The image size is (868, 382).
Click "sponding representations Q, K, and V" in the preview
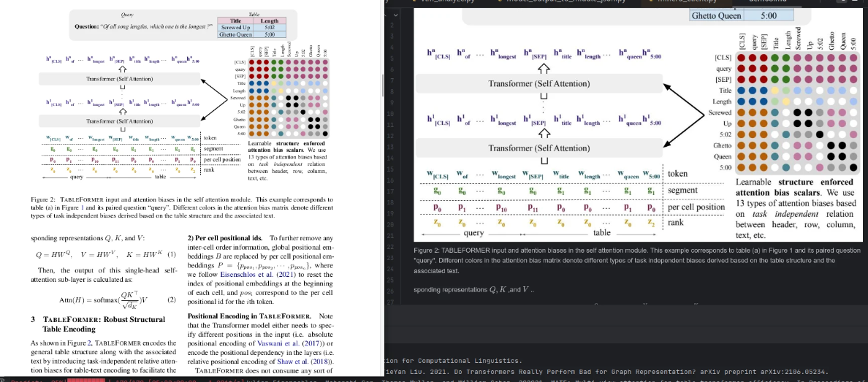point(474,290)
